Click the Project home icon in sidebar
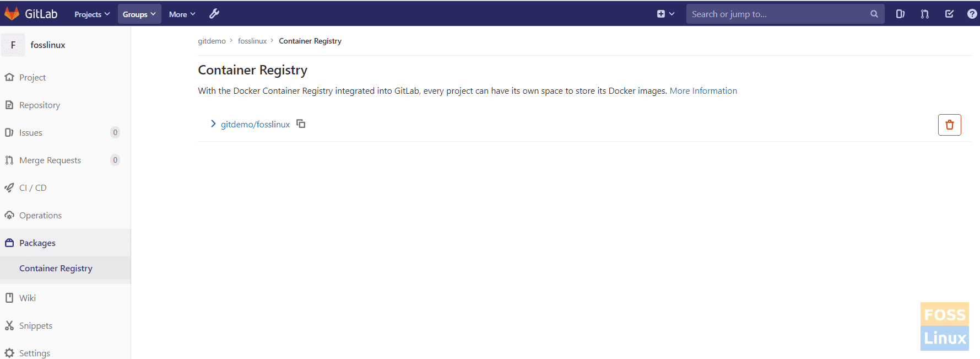The width and height of the screenshot is (980, 359). (9, 77)
